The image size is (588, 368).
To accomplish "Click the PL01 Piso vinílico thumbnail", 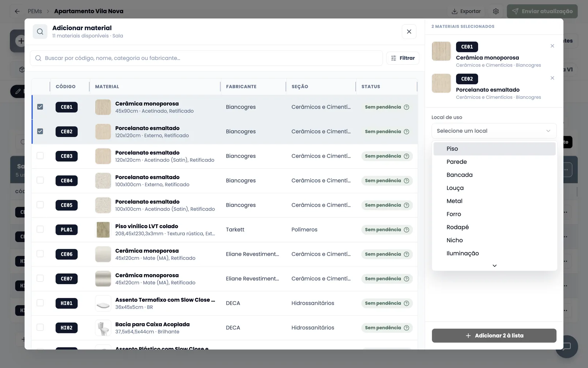I will click(x=103, y=230).
